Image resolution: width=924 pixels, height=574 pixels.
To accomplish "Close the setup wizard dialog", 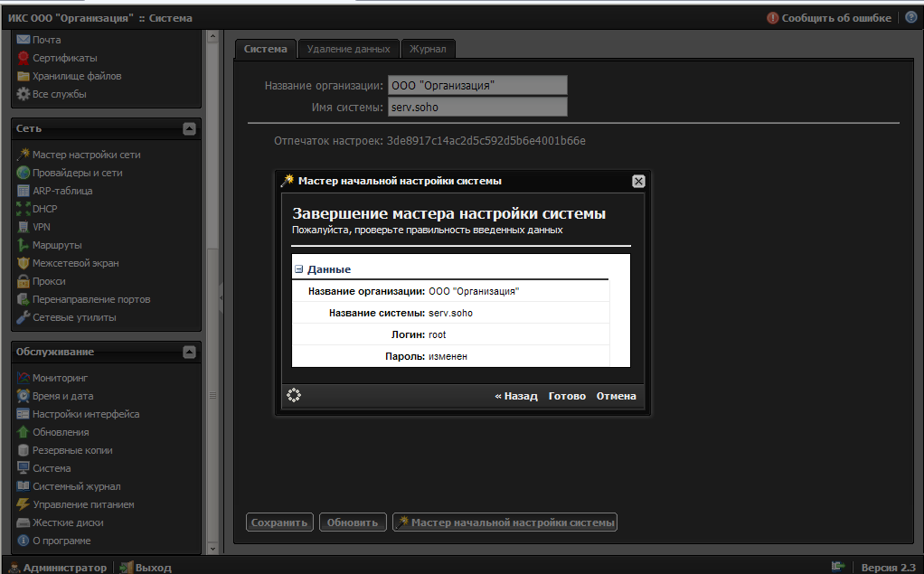I will (x=638, y=181).
